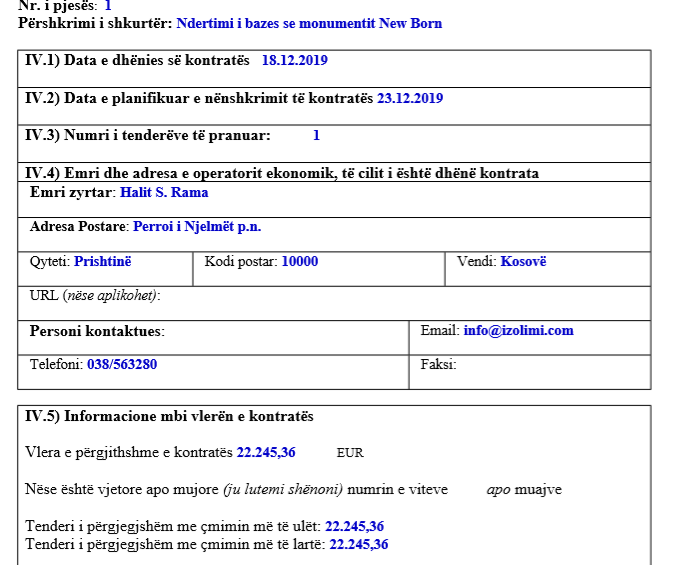
Task: Select contract award date 18.12.2019
Action: (294, 60)
